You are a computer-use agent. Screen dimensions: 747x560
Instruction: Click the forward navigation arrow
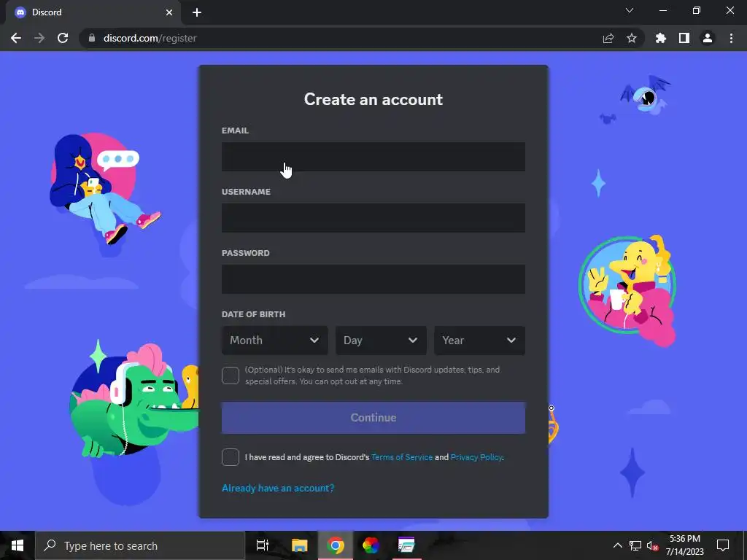click(39, 38)
